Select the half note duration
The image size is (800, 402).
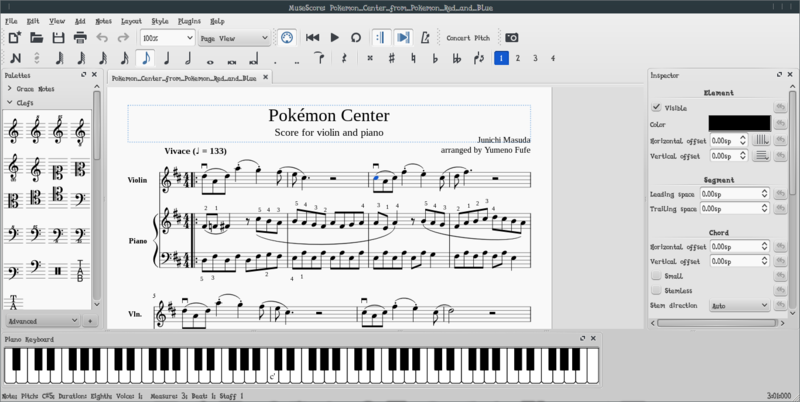coord(188,58)
